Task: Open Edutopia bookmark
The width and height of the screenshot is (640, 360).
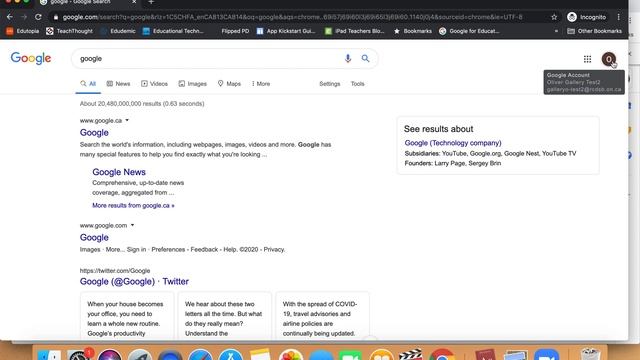Action: click(x=23, y=31)
